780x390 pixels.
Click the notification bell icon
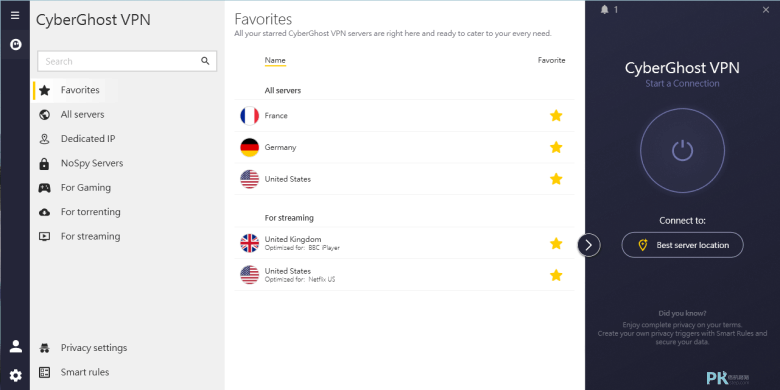coord(604,9)
